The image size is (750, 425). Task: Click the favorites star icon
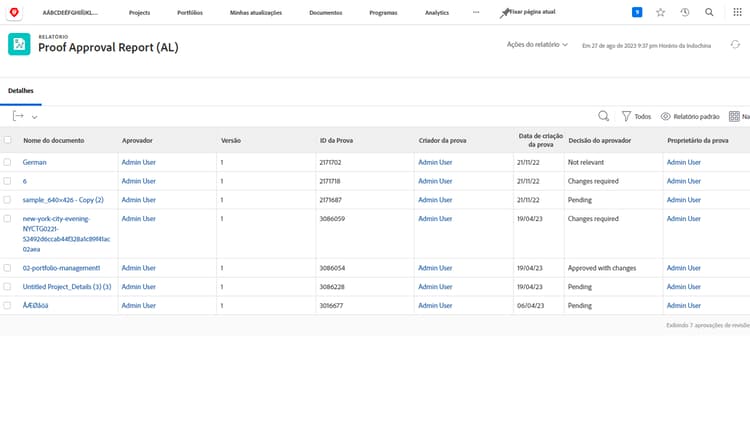(x=660, y=12)
